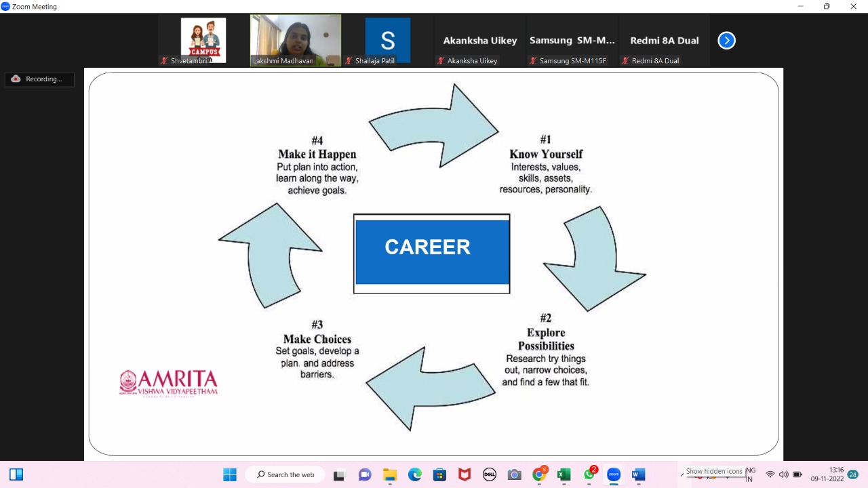Screen dimensions: 868x488
Task: Launch Microsoft Edge from the taskbar
Action: click(x=415, y=474)
